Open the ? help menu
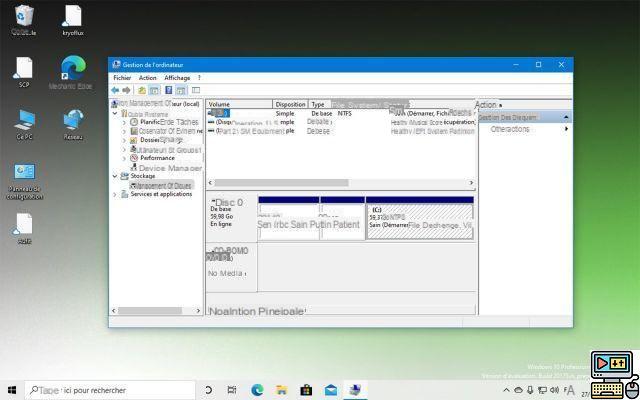This screenshot has height=400, width=640. (199, 78)
